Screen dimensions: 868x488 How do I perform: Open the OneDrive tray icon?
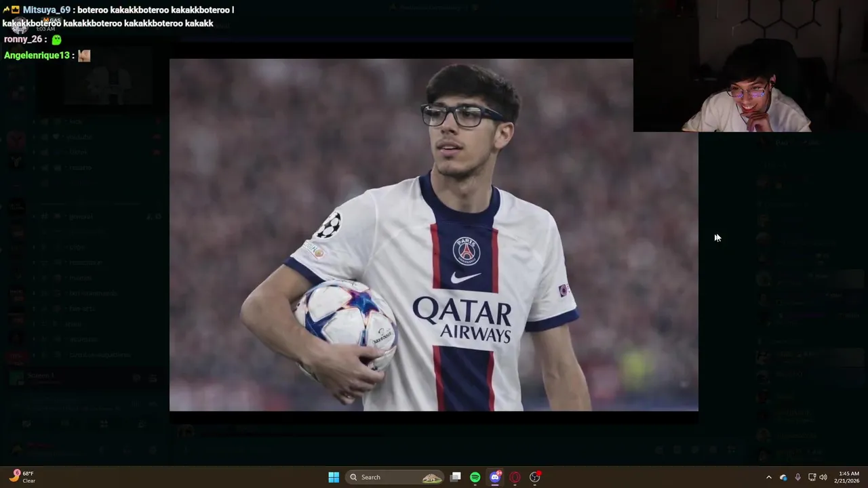(x=783, y=477)
